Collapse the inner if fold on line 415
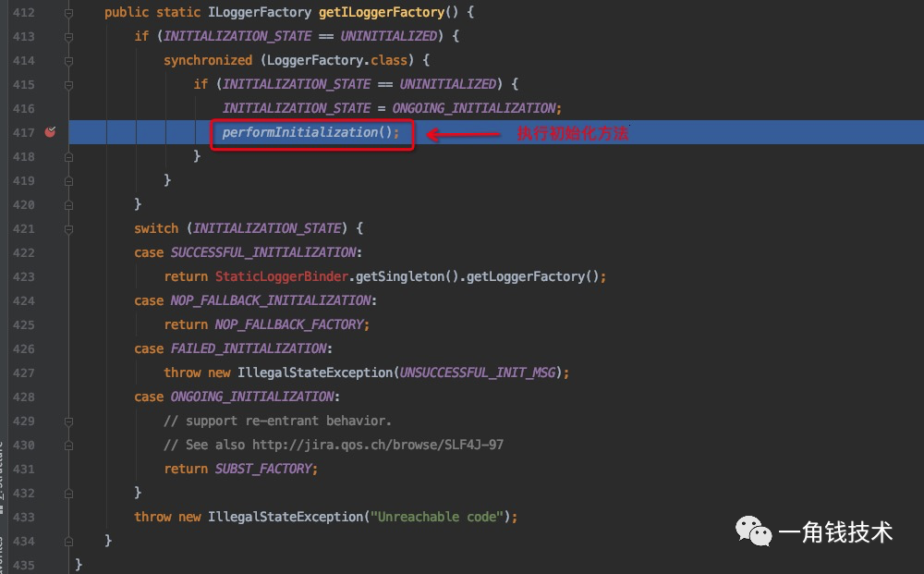Viewport: 924px width, 574px height. (x=68, y=85)
